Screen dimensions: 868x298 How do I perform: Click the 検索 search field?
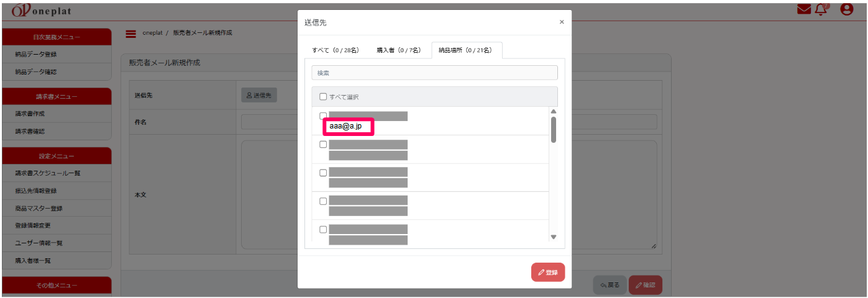tap(434, 73)
